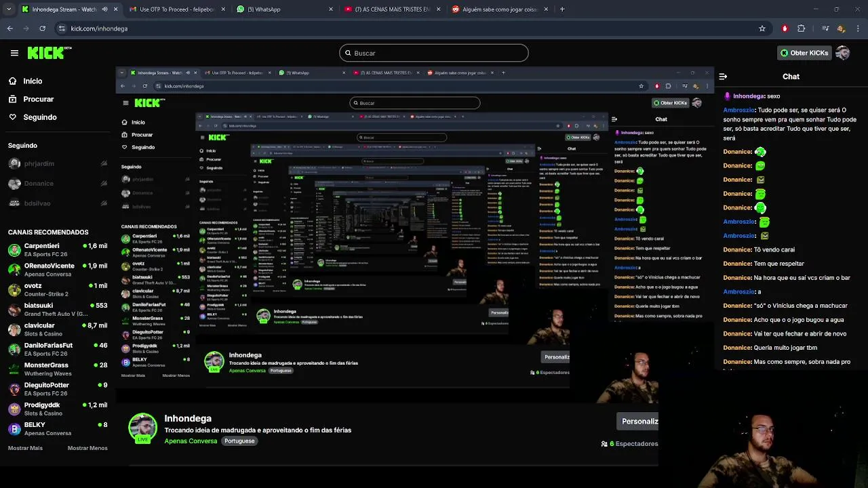Go to Procurar in sidebar

click(x=39, y=99)
